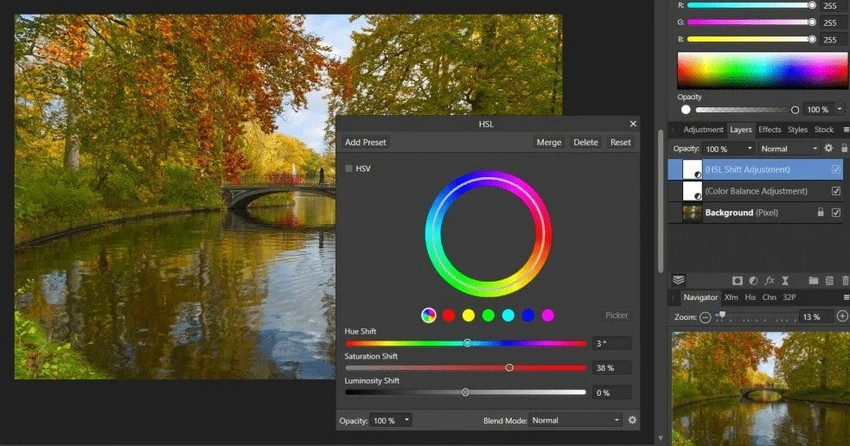Open the Styles tab
The width and height of the screenshot is (850, 446).
click(x=797, y=130)
